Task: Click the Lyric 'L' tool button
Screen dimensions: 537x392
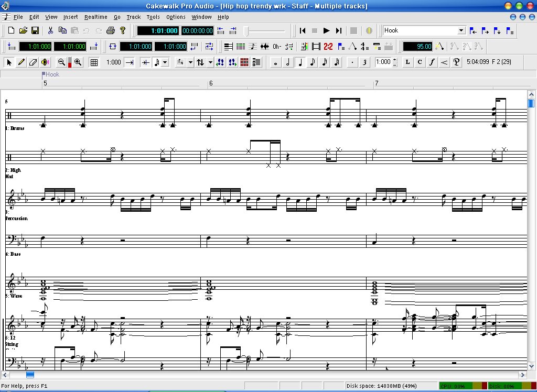Action: [x=408, y=62]
